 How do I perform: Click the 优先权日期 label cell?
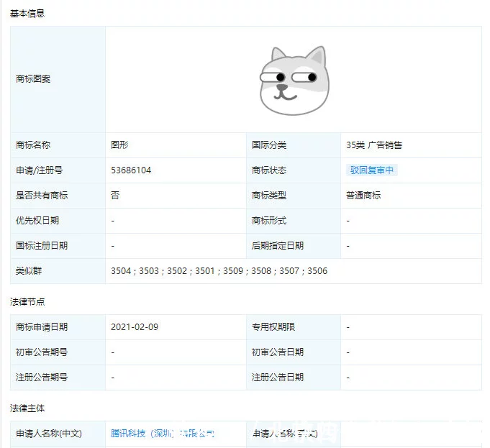tap(58, 221)
